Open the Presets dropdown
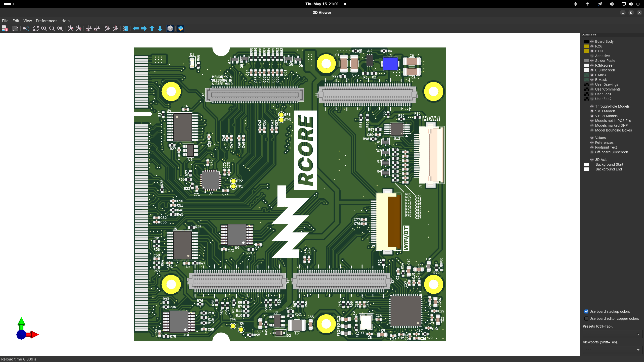644x362 pixels. [x=613, y=334]
